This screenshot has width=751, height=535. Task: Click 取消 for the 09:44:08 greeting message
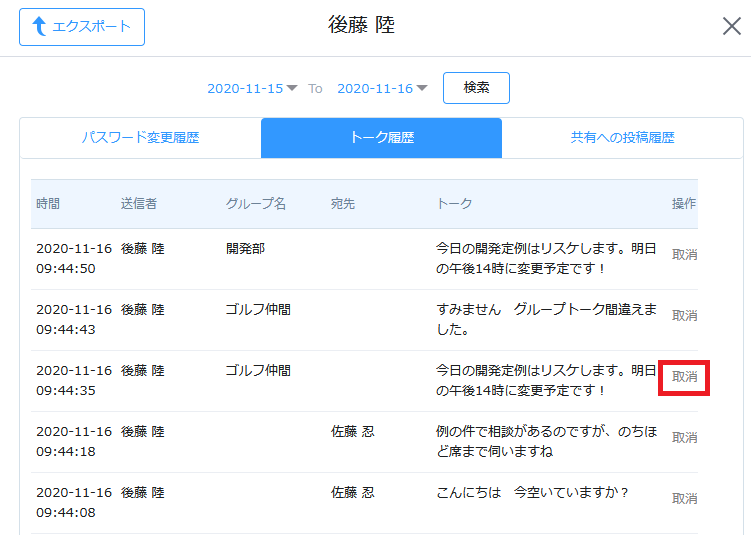(x=684, y=499)
